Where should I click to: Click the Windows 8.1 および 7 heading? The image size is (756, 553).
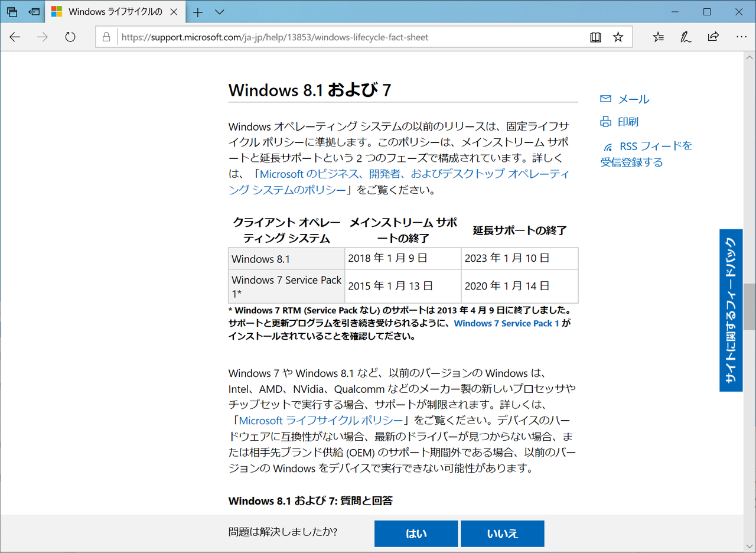(x=309, y=90)
